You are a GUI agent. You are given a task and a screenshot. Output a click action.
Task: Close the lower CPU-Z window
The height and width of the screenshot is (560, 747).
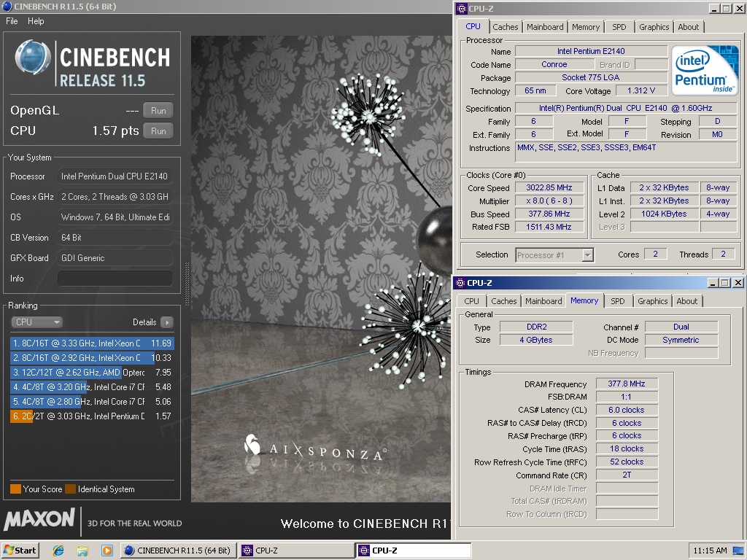pyautogui.click(x=738, y=283)
